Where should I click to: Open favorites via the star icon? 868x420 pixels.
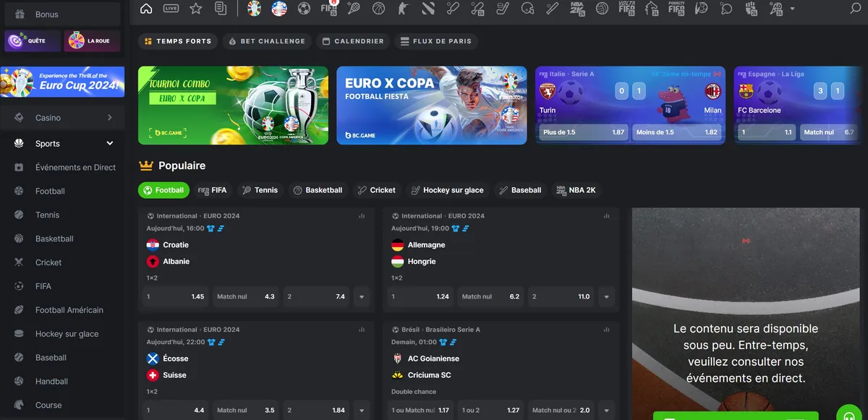[195, 9]
